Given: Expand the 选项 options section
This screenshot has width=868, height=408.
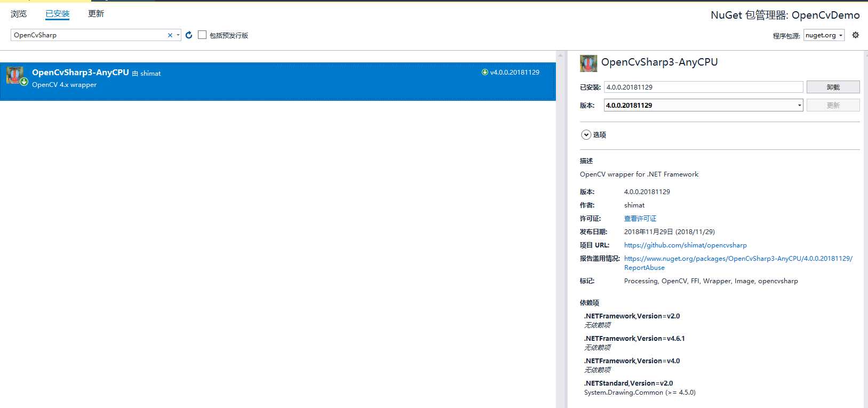Looking at the screenshot, I should 586,135.
